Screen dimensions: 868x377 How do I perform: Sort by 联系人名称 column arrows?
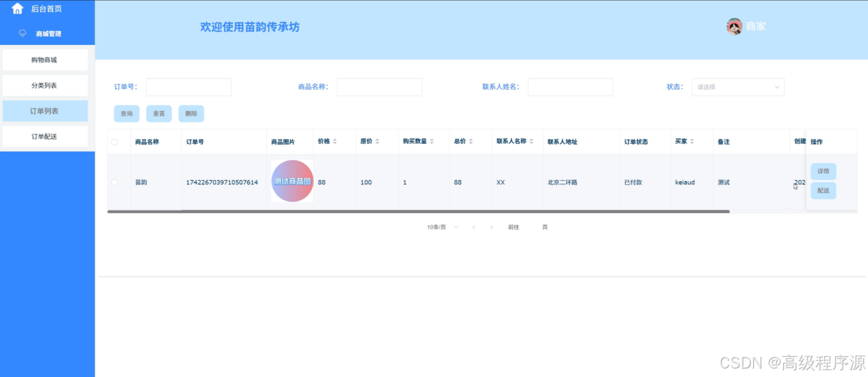(x=531, y=141)
